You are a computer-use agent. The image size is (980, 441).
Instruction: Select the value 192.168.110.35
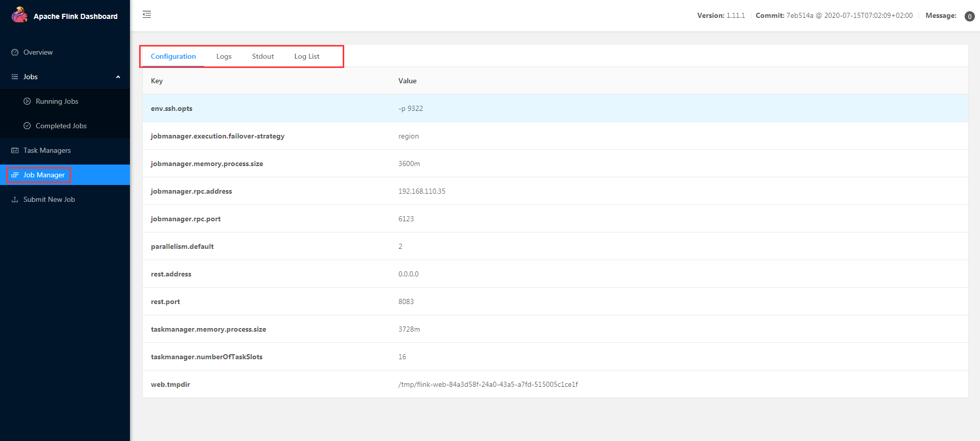point(422,191)
